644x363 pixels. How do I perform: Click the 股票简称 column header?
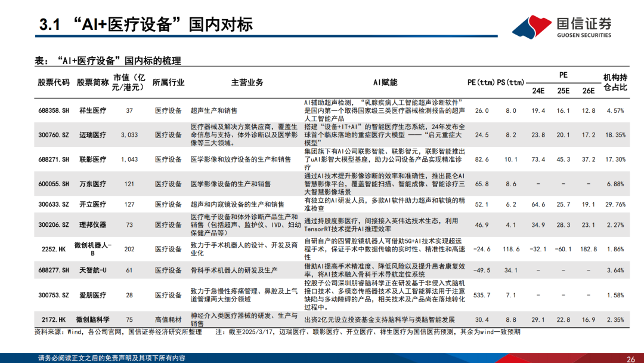click(92, 82)
